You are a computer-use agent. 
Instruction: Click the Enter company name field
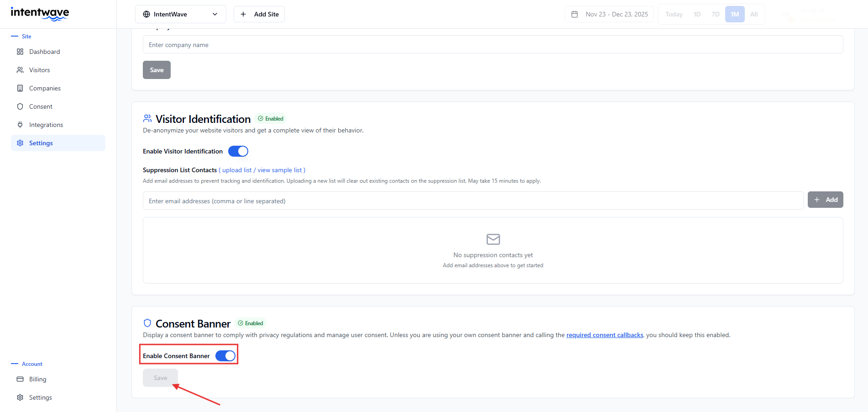point(492,45)
